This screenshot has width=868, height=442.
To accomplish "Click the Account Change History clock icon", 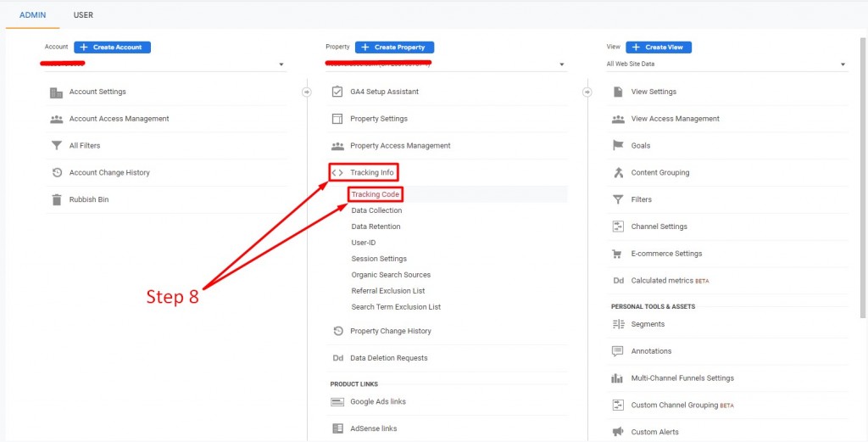I will click(x=56, y=173).
